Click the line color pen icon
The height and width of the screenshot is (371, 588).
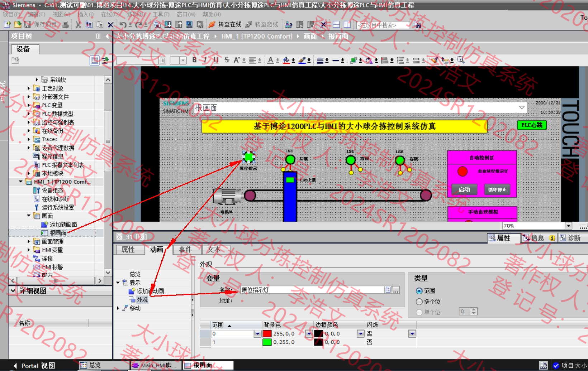[302, 60]
